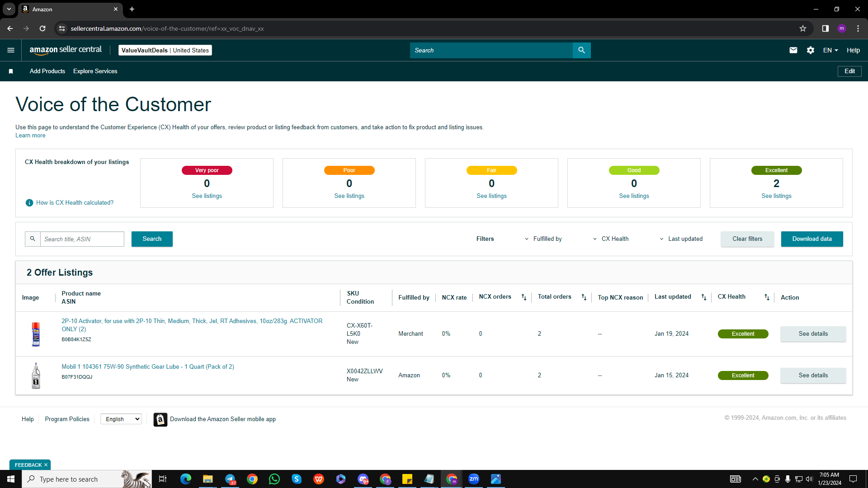See details for Mobil 1 Gear Lube
Screen dimensions: 868x488
coord(813,375)
